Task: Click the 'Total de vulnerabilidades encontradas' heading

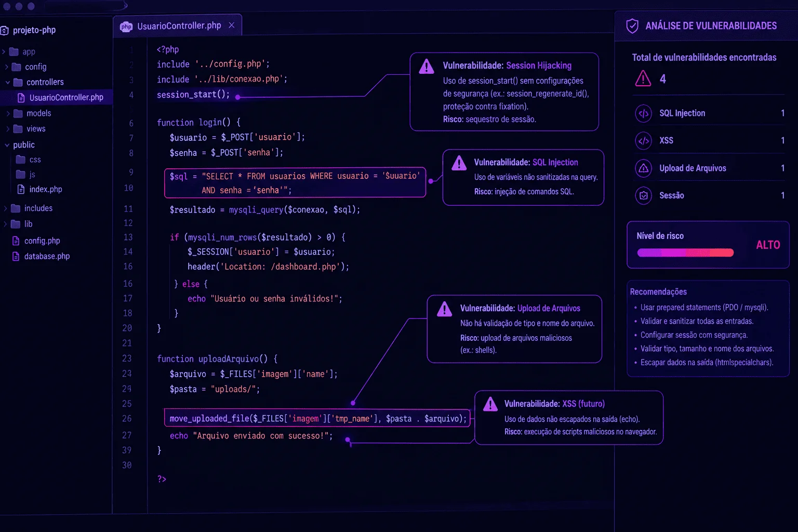Action: (x=704, y=58)
